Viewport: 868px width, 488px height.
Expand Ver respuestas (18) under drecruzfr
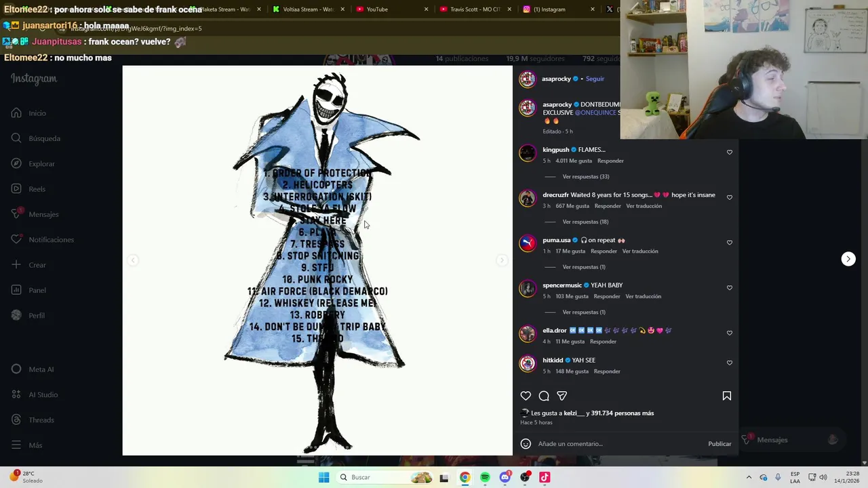(x=585, y=222)
